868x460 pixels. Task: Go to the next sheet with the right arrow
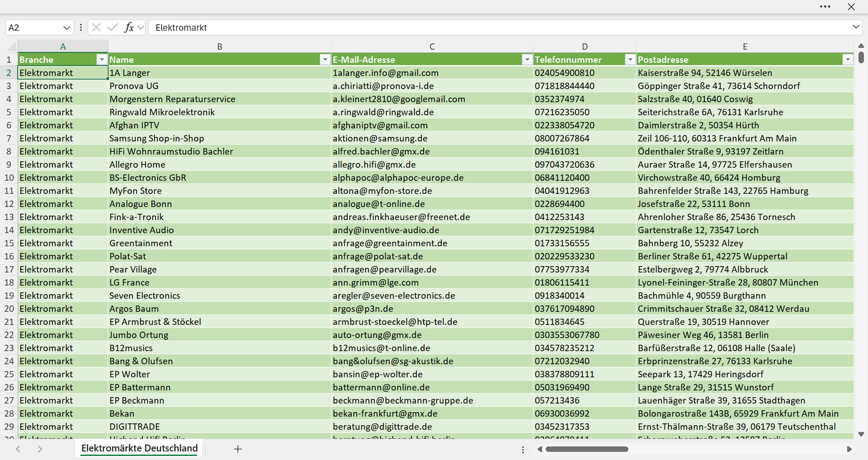(x=40, y=449)
